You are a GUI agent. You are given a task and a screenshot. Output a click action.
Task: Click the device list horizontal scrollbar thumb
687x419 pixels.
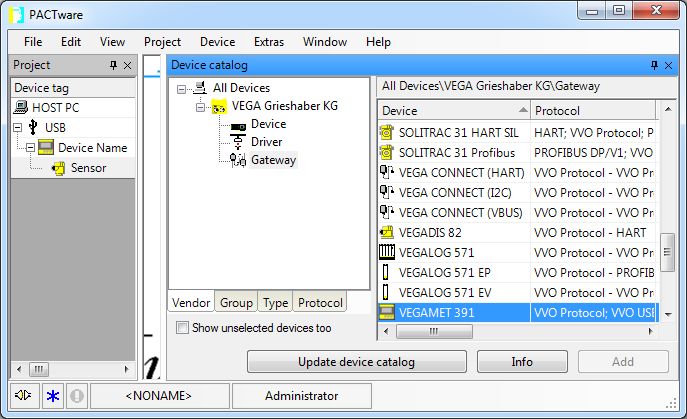(x=434, y=331)
